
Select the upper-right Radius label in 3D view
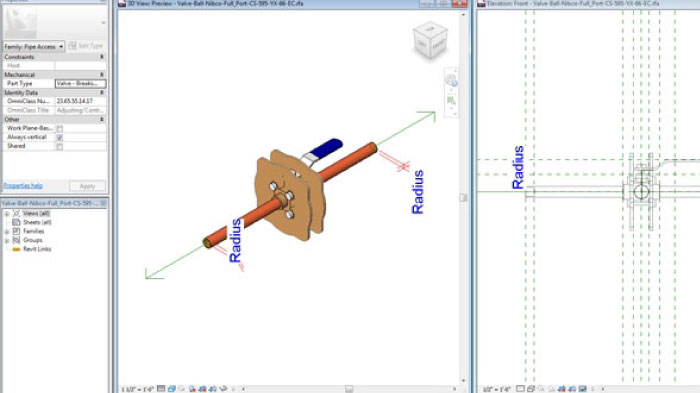[417, 192]
